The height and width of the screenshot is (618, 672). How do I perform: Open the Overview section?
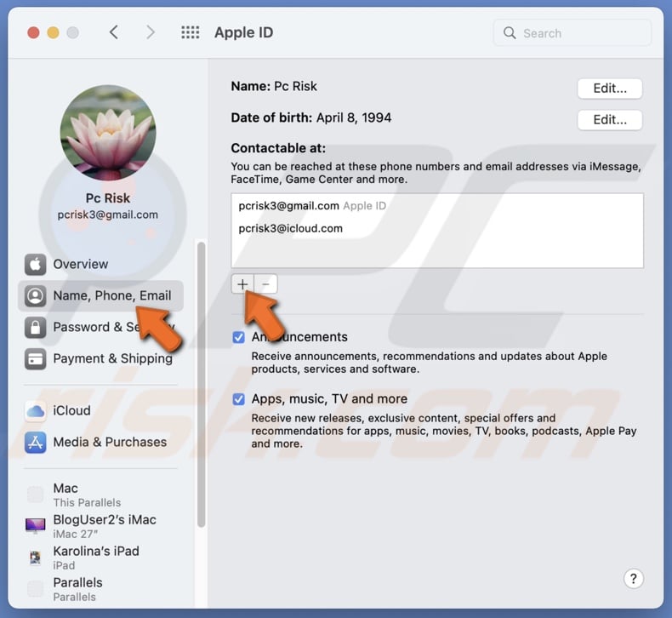point(80,264)
